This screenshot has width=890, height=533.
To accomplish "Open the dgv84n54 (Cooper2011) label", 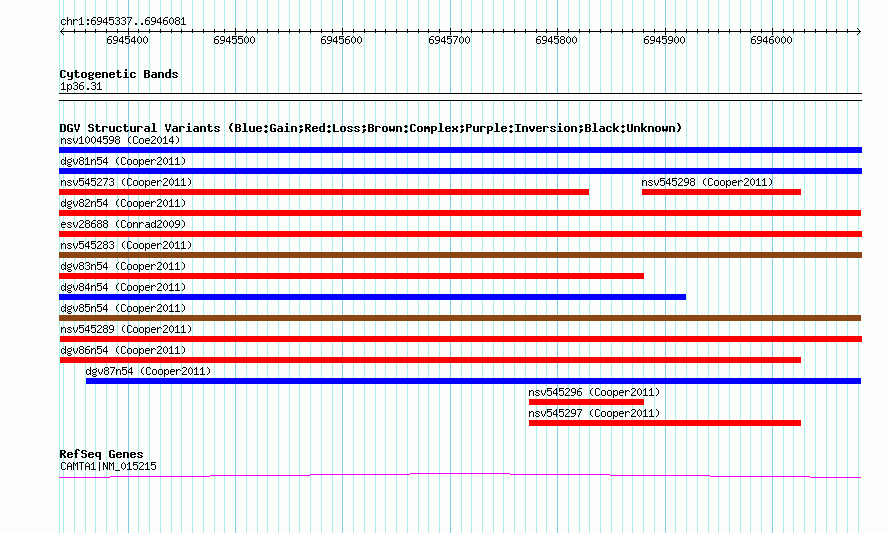I will click(x=123, y=287).
